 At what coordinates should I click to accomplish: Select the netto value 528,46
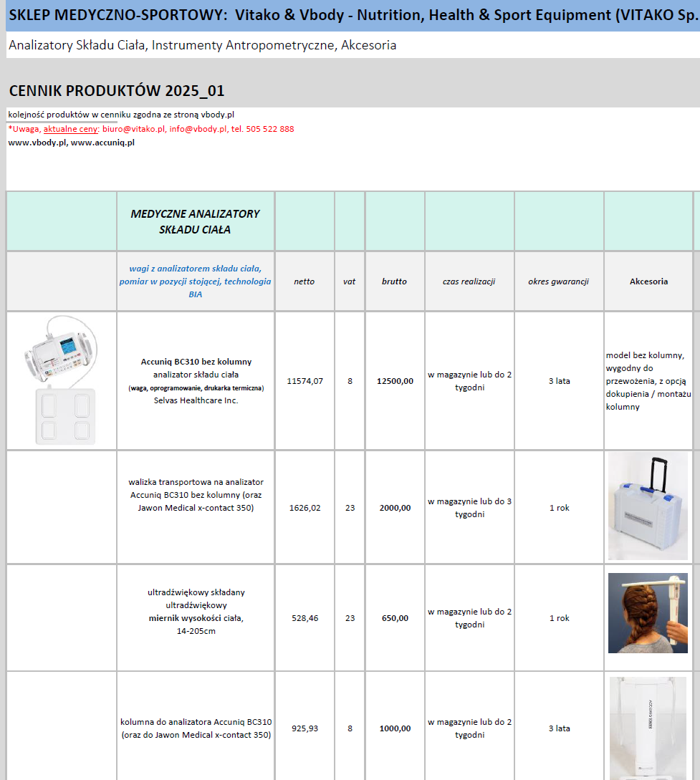click(x=305, y=618)
